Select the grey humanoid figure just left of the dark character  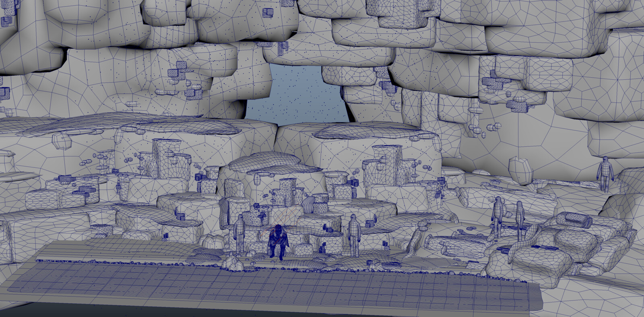point(239,235)
